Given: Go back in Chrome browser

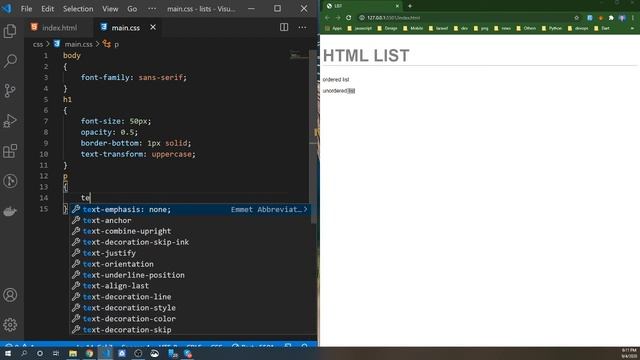Looking at the screenshot, I should [x=327, y=18].
